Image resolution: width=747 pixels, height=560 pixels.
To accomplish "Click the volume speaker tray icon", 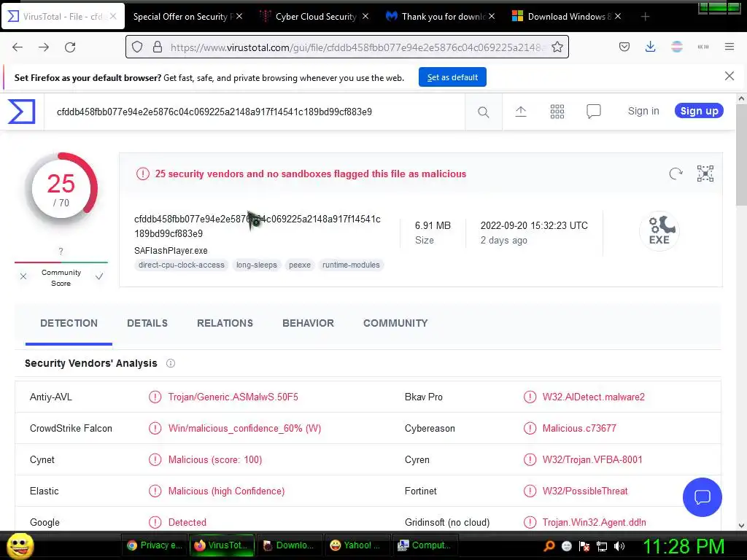I will click(x=619, y=546).
